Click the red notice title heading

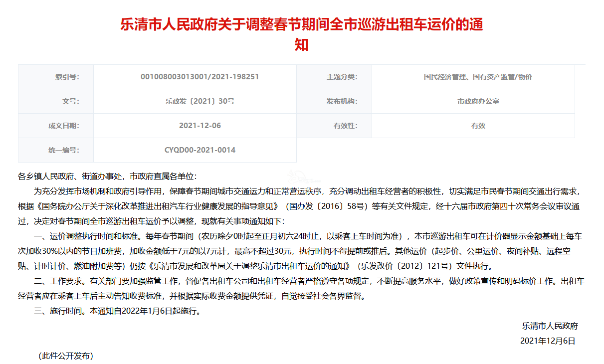coord(302,34)
